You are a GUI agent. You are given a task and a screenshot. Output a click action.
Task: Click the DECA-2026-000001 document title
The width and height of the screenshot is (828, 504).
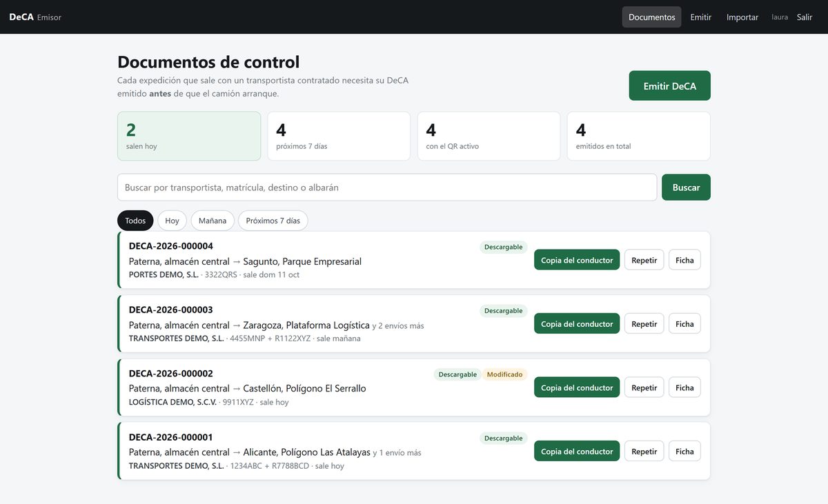[171, 437]
